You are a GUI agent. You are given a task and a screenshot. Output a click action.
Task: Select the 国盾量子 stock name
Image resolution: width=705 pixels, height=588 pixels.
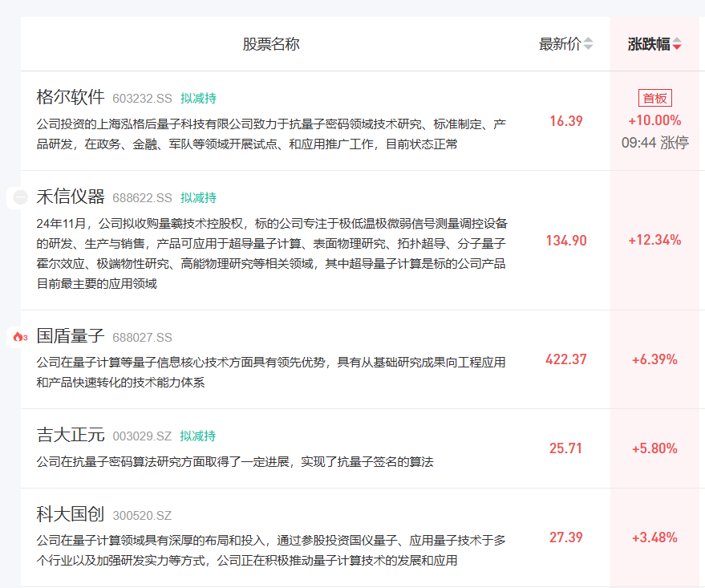pyautogui.click(x=71, y=337)
